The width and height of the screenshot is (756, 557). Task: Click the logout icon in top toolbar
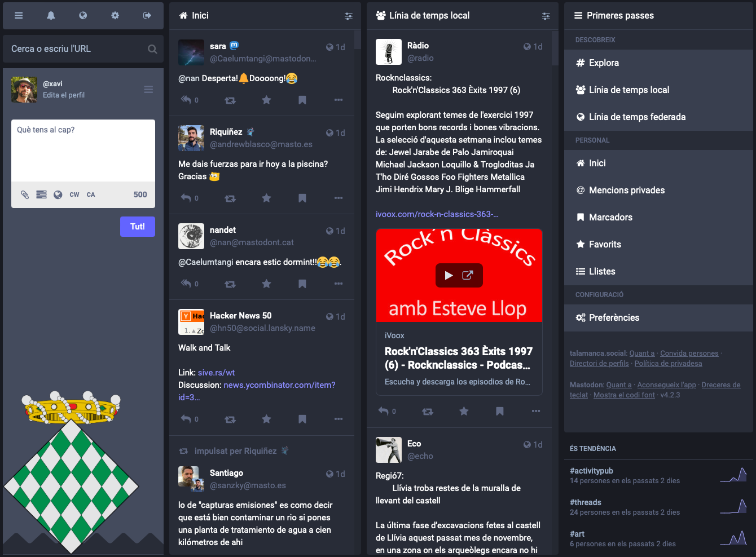(147, 16)
